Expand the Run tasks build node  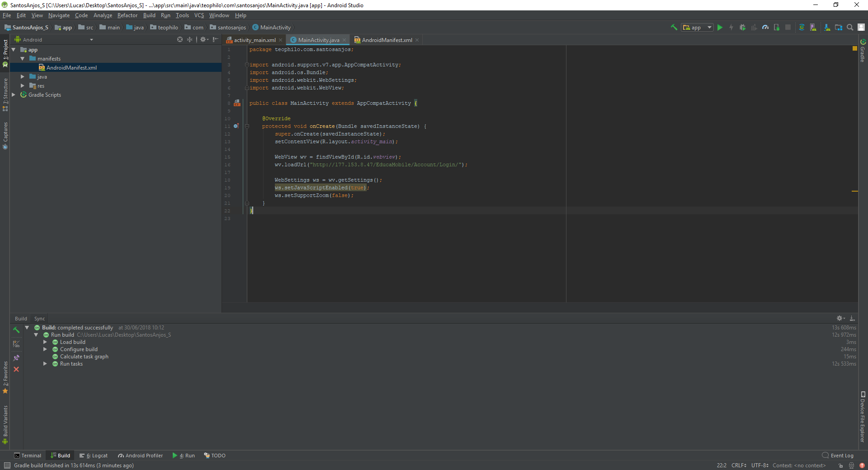[45, 364]
